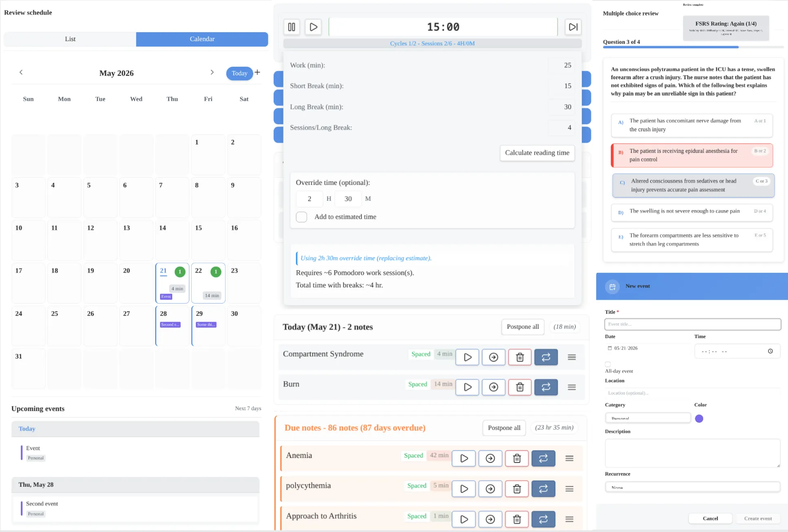Open the Event tag on May 21
788x532 pixels.
[x=166, y=297]
